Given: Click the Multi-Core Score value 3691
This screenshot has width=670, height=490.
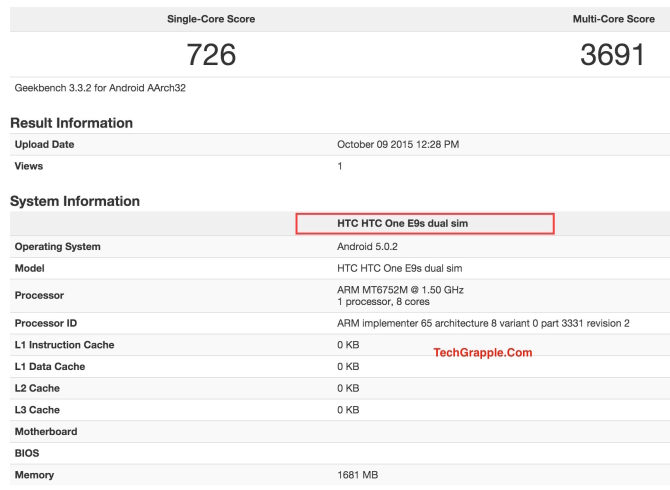Looking at the screenshot, I should coord(612,54).
